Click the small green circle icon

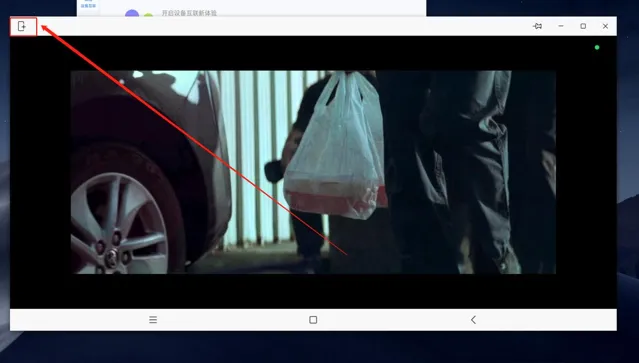pos(148,15)
